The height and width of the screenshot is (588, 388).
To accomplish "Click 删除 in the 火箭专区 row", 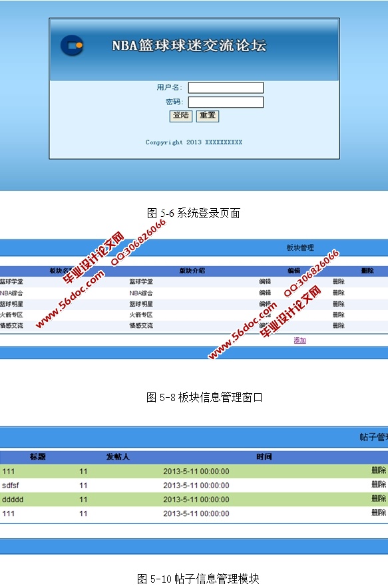I will coord(339,315).
